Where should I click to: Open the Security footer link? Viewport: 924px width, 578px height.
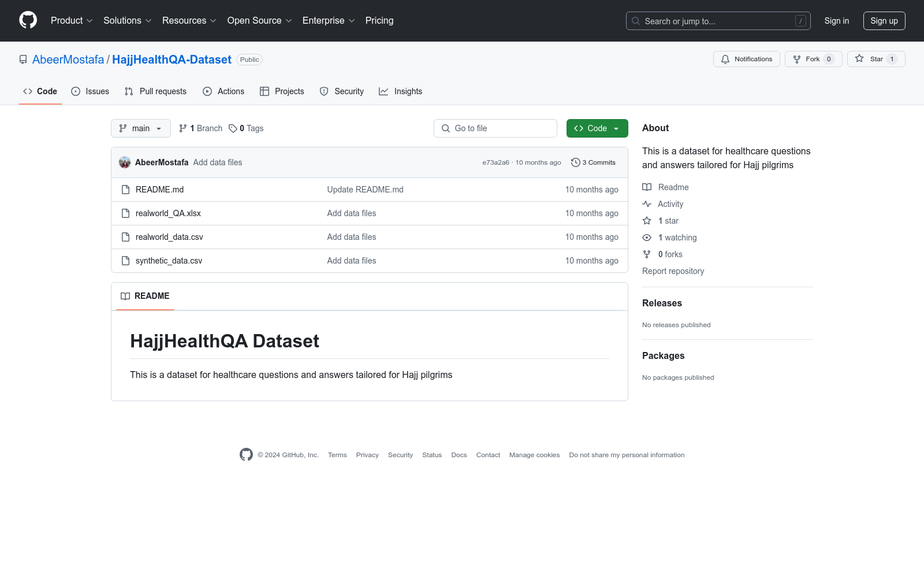click(x=400, y=455)
